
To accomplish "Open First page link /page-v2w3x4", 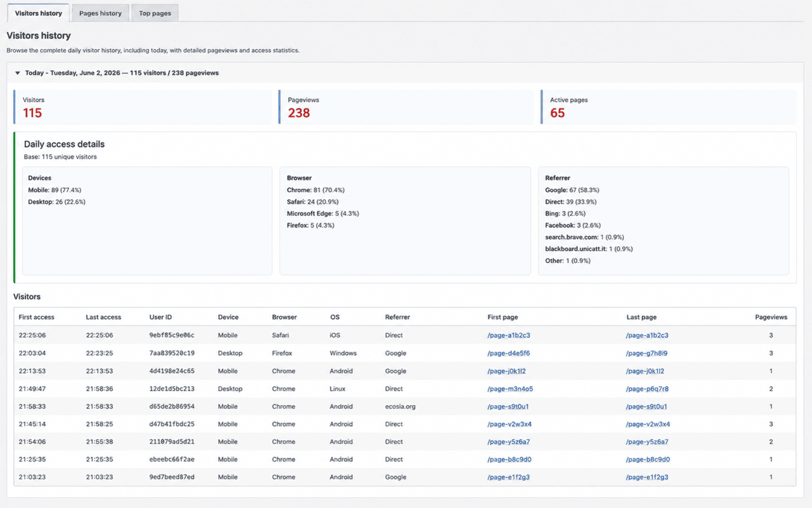I will 509,424.
